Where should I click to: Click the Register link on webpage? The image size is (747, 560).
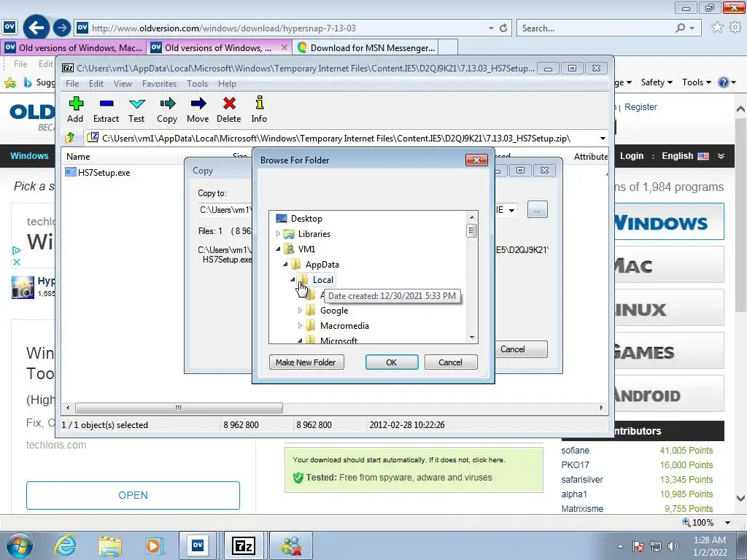click(640, 107)
